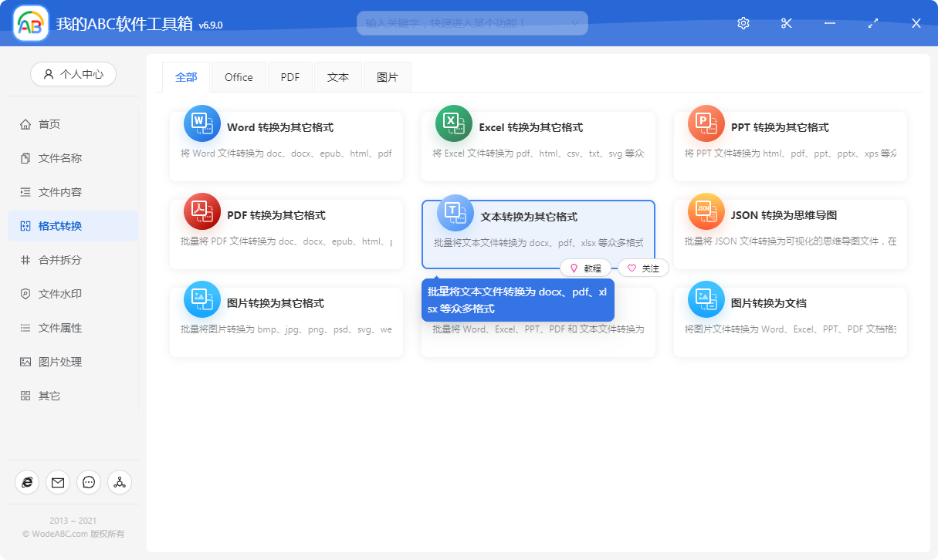Screen dimensions: 938x560
Task: Open the PDF 转换为其它格式 red icon
Action: coord(201,211)
